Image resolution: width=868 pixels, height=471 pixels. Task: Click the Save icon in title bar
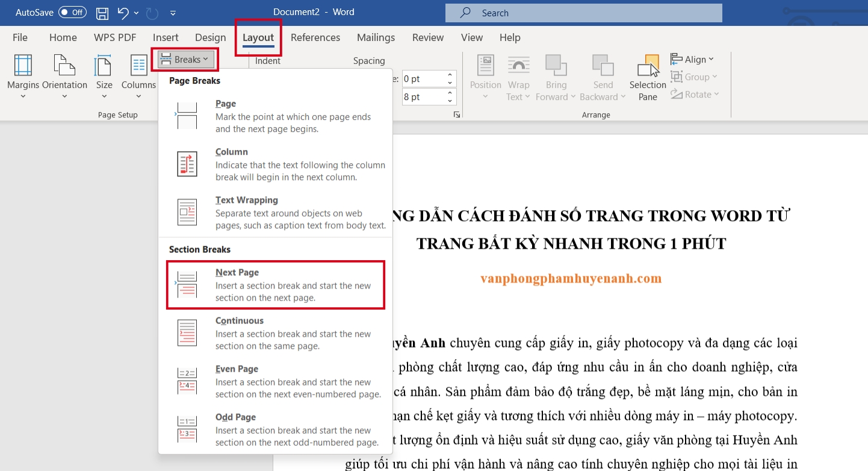(x=102, y=13)
